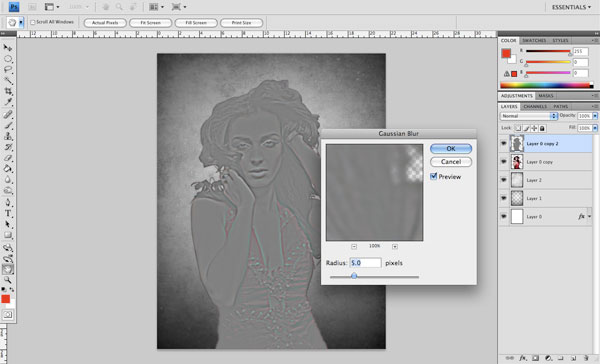Hide Layer 1 visibility eye

(x=504, y=198)
